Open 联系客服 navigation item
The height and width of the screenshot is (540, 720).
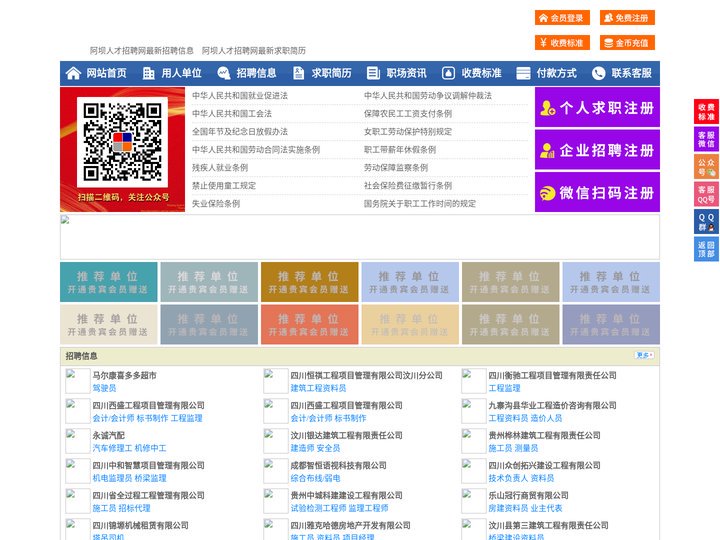tap(631, 73)
